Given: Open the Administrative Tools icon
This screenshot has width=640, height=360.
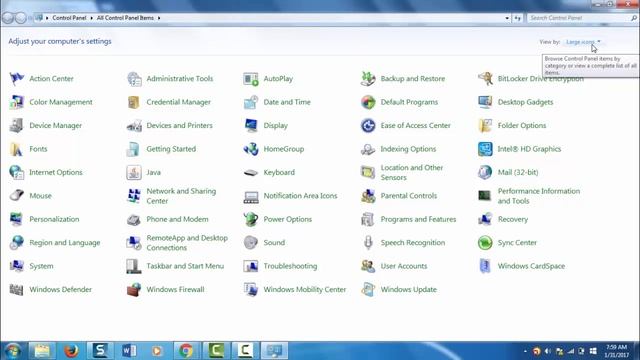Looking at the screenshot, I should point(134,79).
